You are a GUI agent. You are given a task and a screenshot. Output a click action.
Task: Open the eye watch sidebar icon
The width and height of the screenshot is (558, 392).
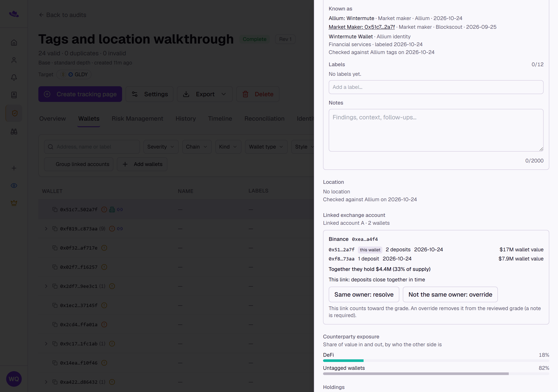(x=14, y=186)
